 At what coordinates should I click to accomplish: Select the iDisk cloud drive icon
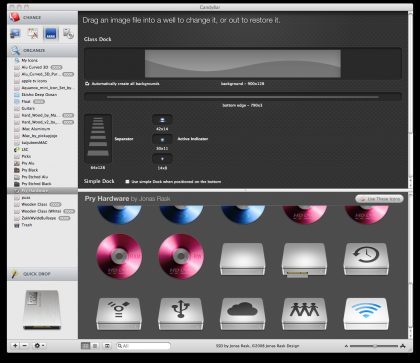[x=242, y=314]
